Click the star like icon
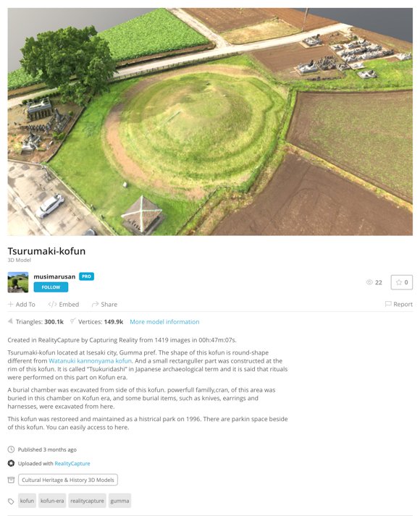This screenshot has height=516, width=420. coord(399,282)
